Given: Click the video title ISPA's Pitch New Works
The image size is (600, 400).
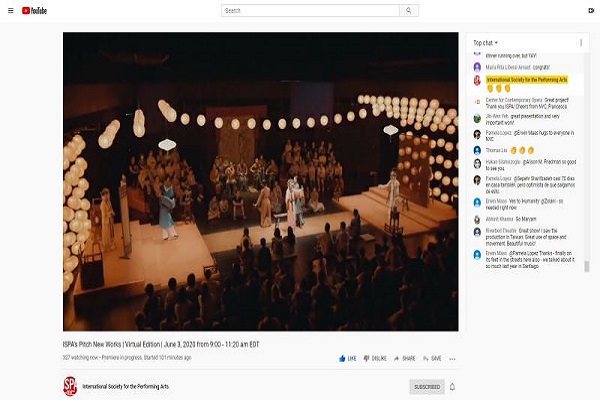Looking at the screenshot, I should (161, 344).
